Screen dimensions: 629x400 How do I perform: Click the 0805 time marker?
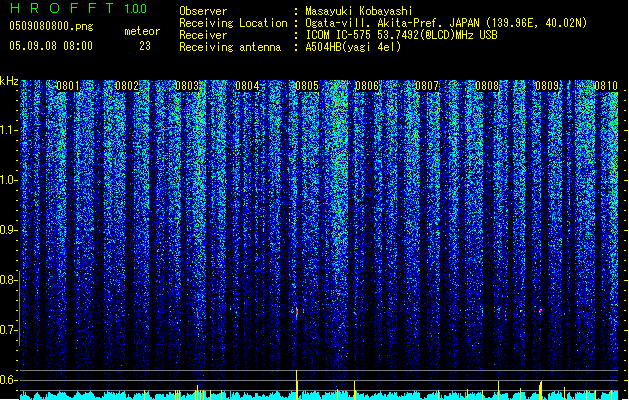coord(307,86)
